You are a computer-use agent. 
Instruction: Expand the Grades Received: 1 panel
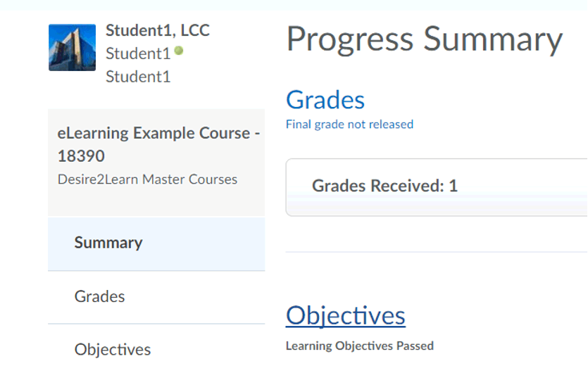pyautogui.click(x=384, y=186)
